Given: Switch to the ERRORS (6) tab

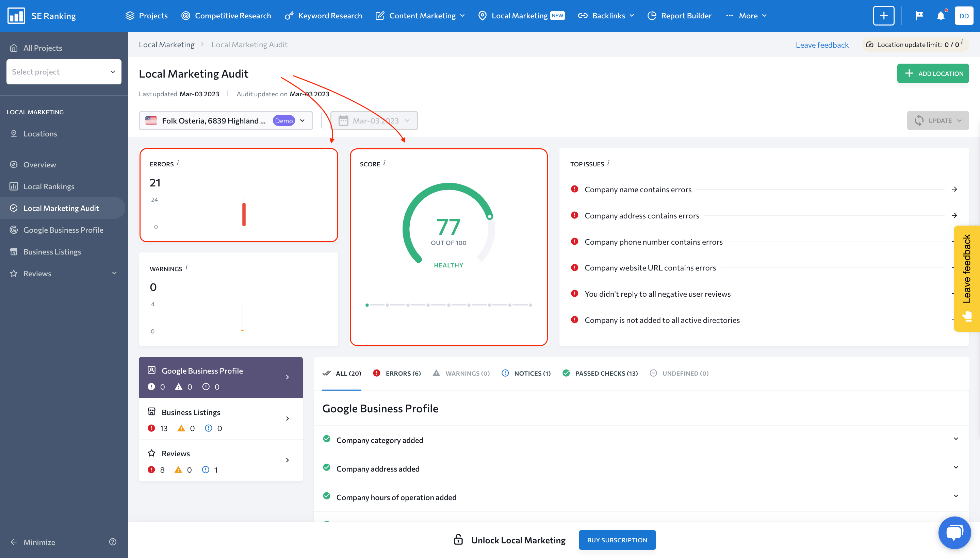Looking at the screenshot, I should coord(397,373).
